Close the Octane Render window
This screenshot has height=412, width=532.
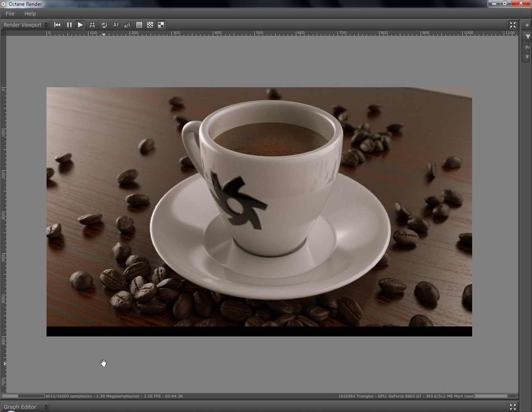pos(521,3)
